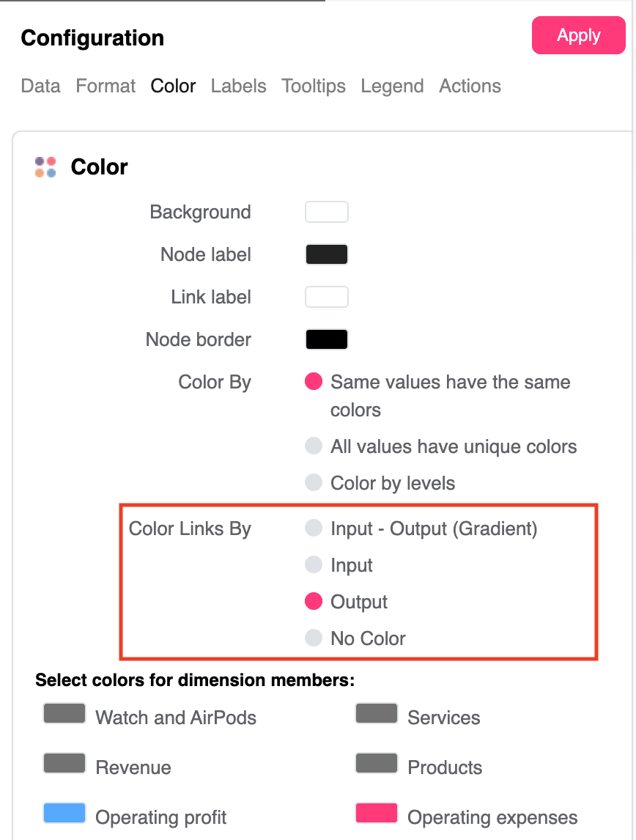The width and height of the screenshot is (636, 840).
Task: Change the Node label color swatch
Action: [x=326, y=255]
